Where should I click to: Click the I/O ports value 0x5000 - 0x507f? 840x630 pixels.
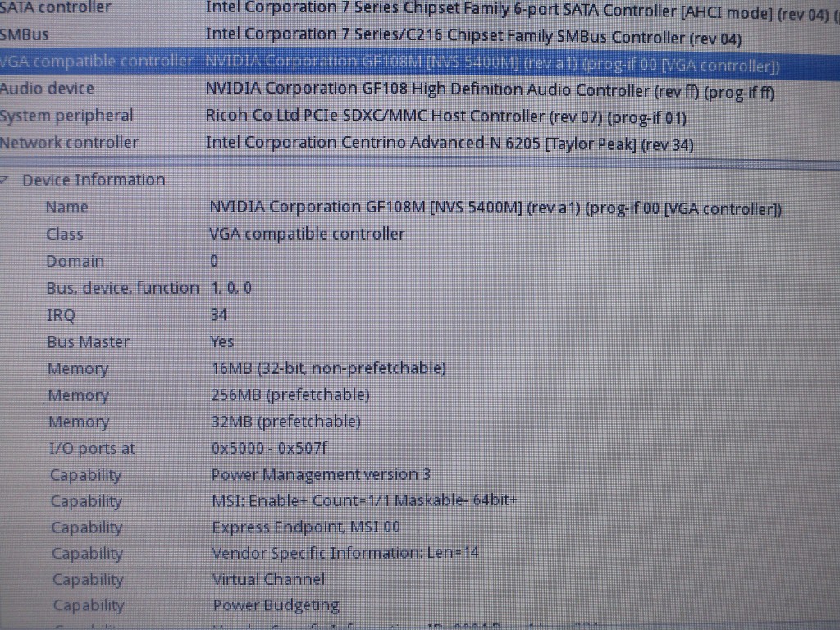(x=269, y=448)
